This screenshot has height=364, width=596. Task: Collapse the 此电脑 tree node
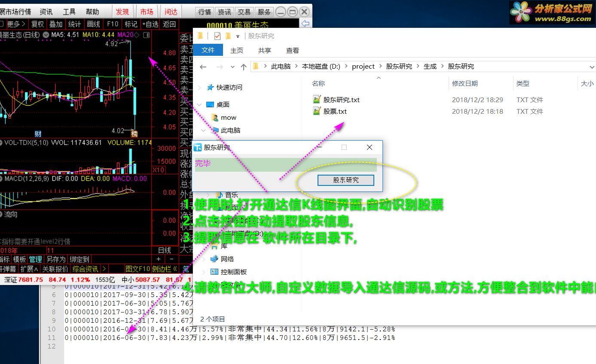(205, 130)
